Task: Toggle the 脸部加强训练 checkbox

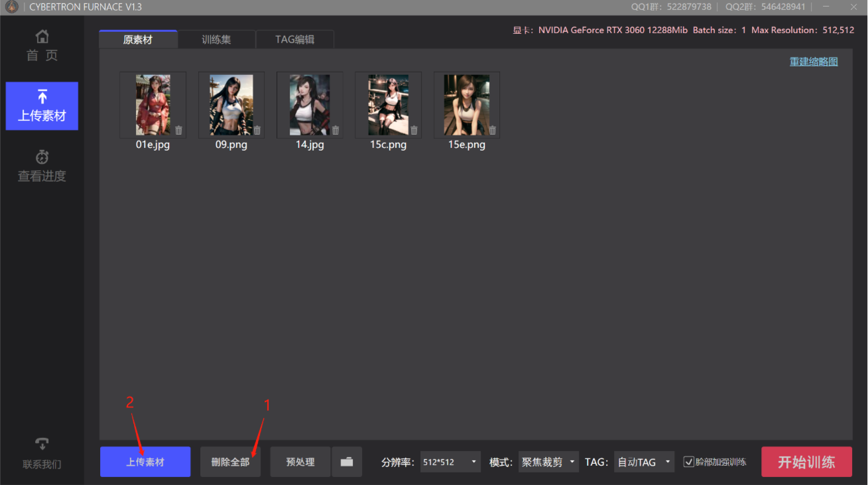Action: click(689, 462)
